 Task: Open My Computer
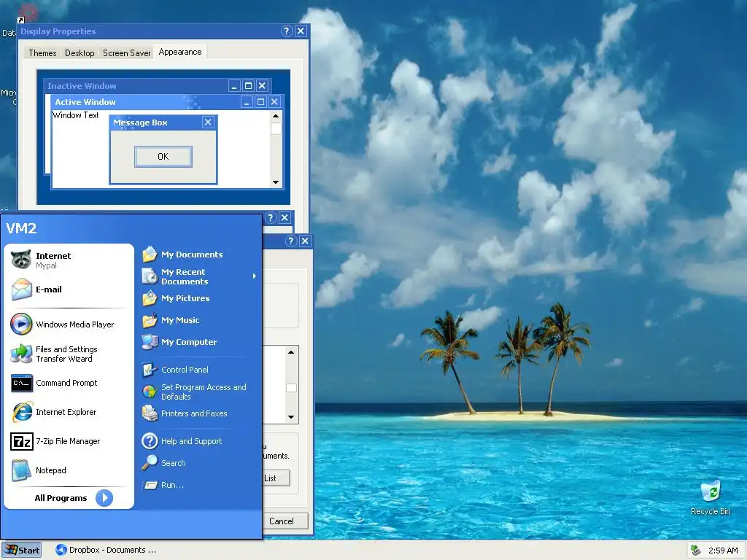(x=200, y=342)
